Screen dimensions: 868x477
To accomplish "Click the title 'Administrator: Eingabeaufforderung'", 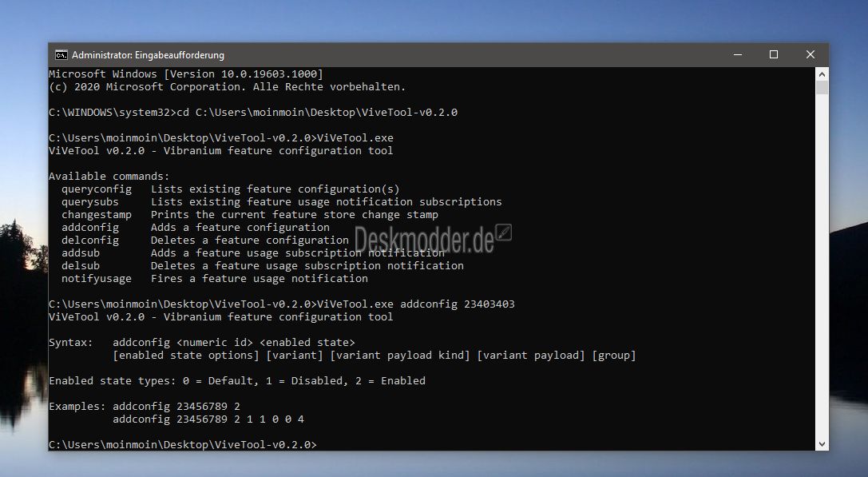I will click(148, 55).
